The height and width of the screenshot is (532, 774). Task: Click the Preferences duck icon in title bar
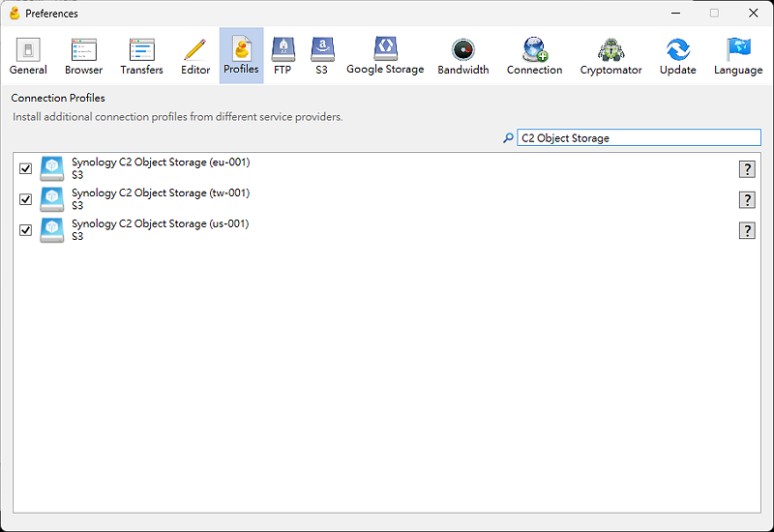pyautogui.click(x=15, y=14)
